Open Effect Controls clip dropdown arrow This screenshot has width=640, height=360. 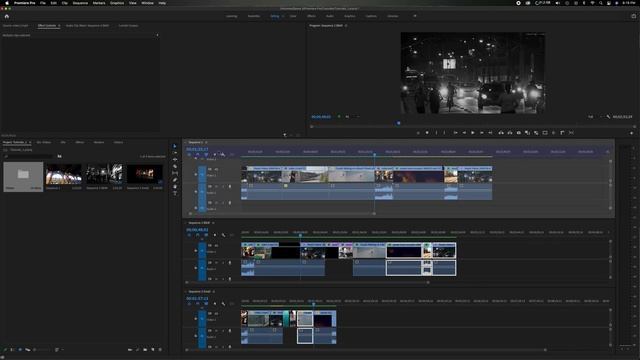pos(157,36)
